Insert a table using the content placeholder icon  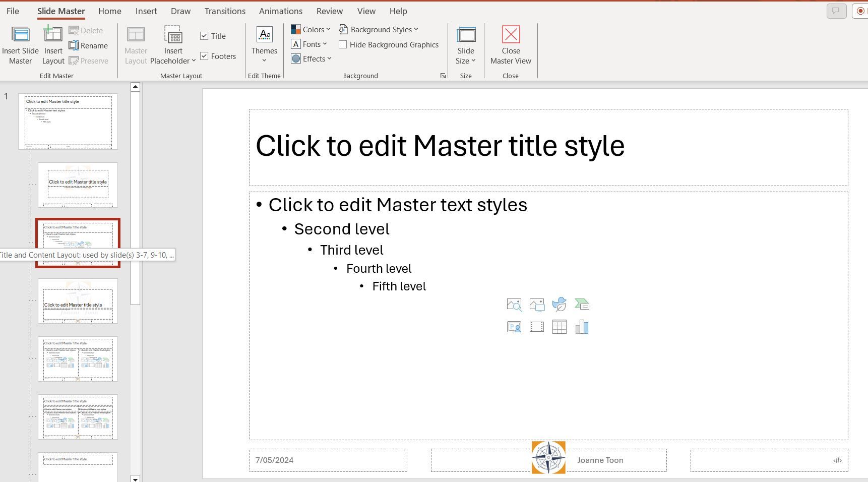559,327
